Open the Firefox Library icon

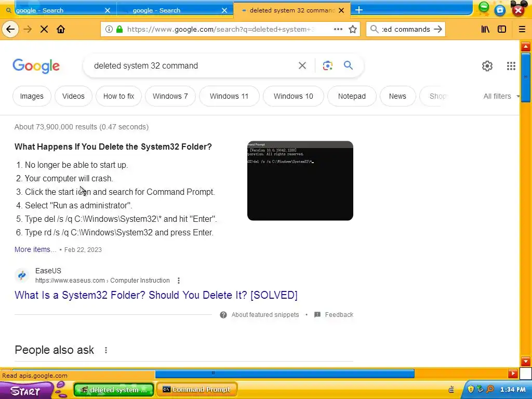485,29
